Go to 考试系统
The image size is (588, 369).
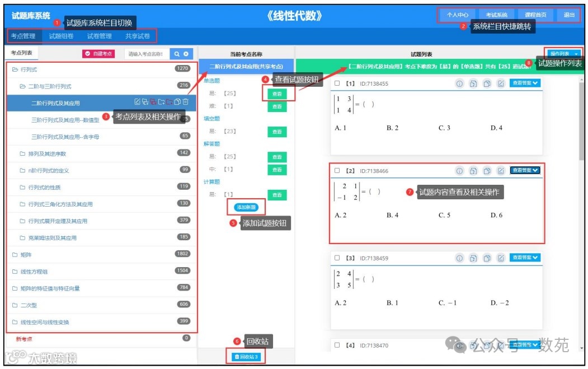click(x=496, y=15)
